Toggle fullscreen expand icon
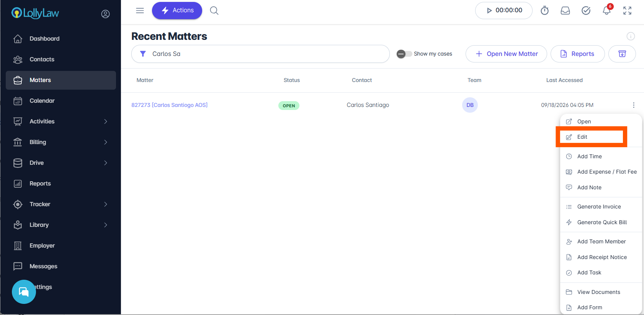Screen dimensions: 644x315 (x=627, y=11)
